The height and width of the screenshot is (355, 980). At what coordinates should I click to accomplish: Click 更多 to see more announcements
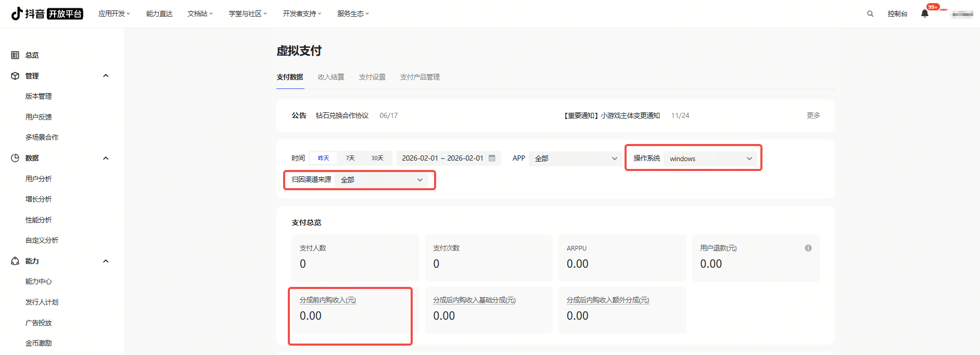click(813, 115)
